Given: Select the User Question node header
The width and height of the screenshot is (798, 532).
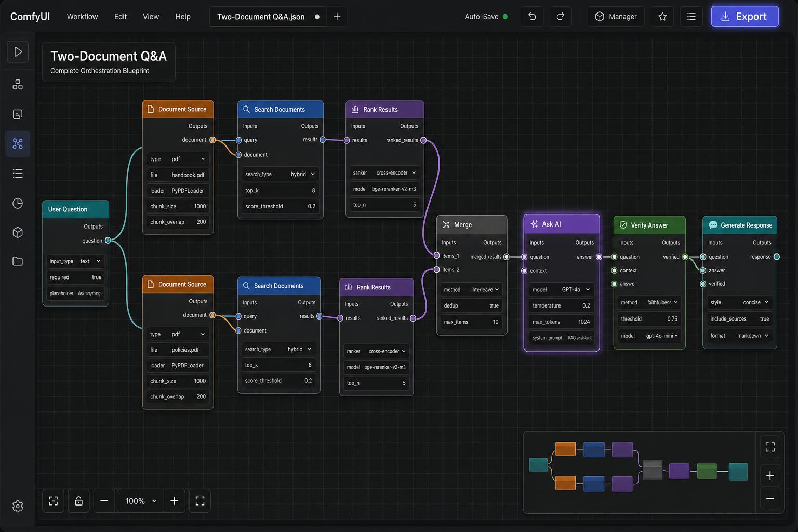Looking at the screenshot, I should coord(75,209).
